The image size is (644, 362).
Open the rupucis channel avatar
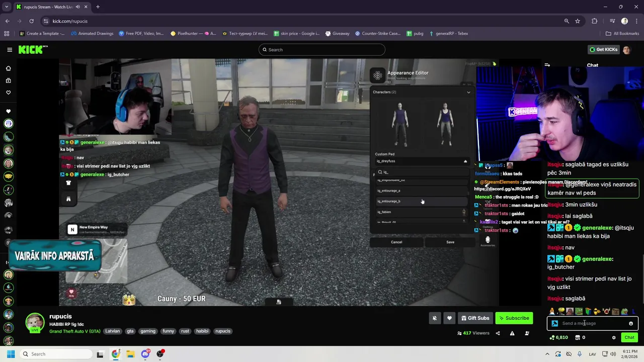click(35, 323)
